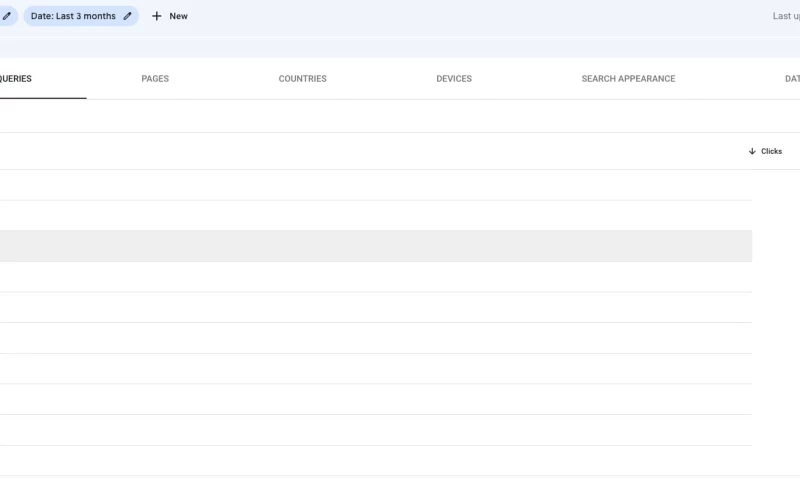Screen dimensions: 800x480
Task: Click the down arrow sort icon beside Clicks
Action: [x=752, y=152]
